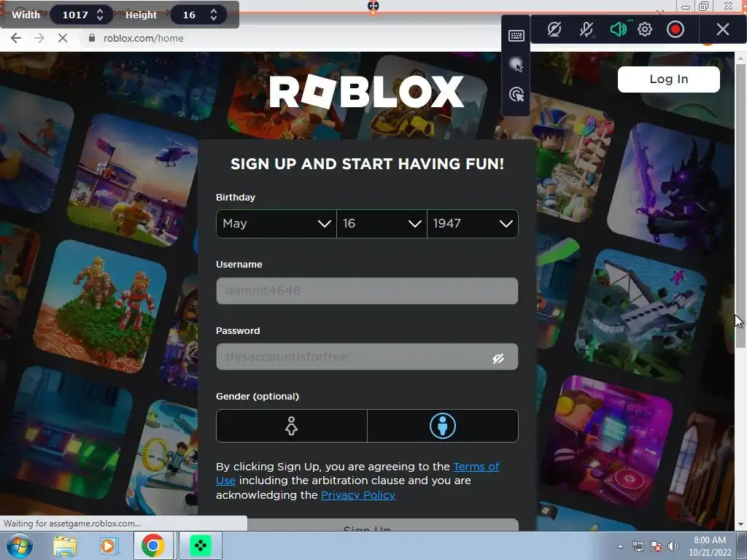
Task: Adjust the Height value stepper arrows
Action: click(x=214, y=15)
